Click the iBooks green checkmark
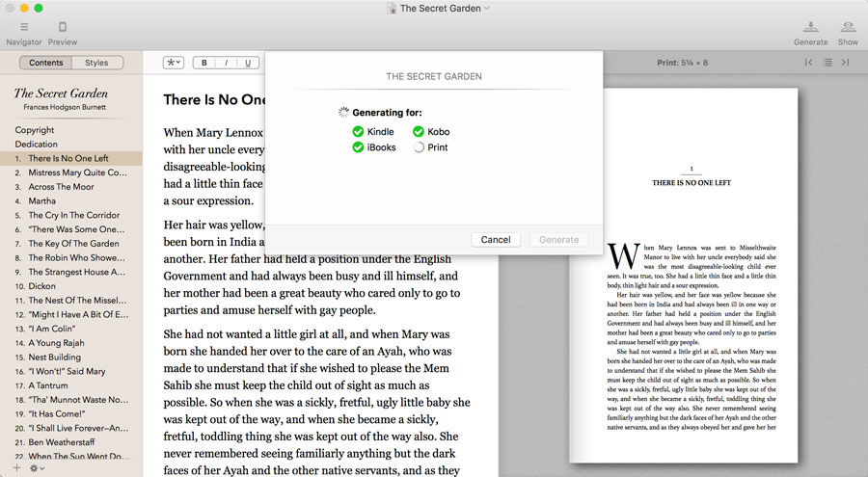Viewport: 868px width, 477px height. [358, 147]
